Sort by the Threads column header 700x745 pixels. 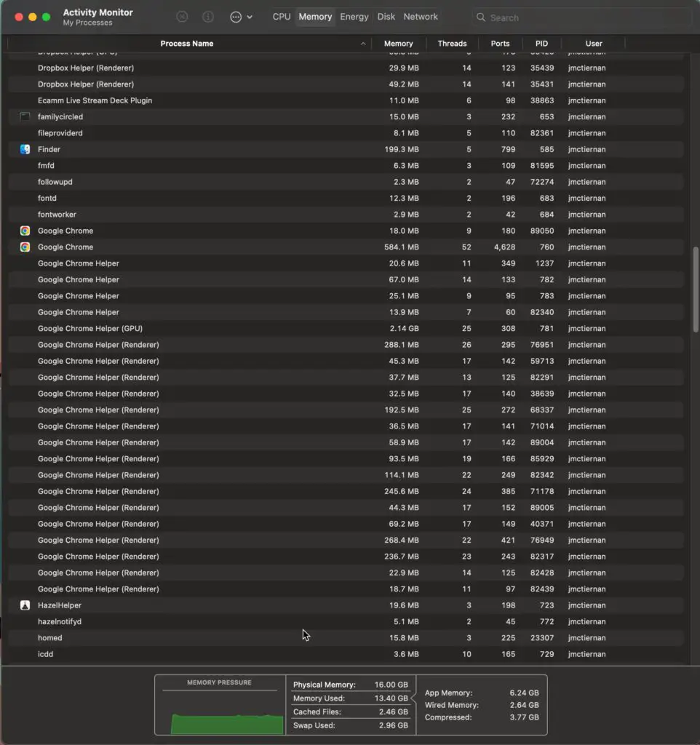click(x=452, y=43)
